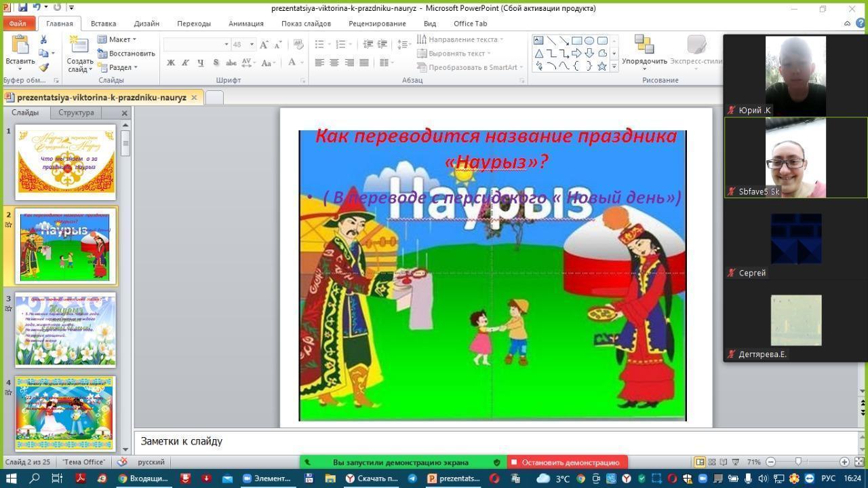Click the zoom slider in status bar
The image size is (868, 488).
(799, 462)
